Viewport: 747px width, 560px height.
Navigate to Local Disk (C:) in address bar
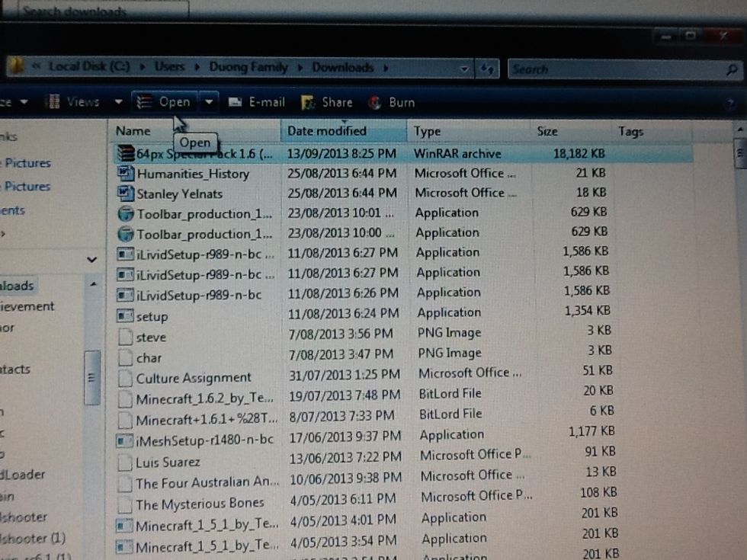click(89, 66)
